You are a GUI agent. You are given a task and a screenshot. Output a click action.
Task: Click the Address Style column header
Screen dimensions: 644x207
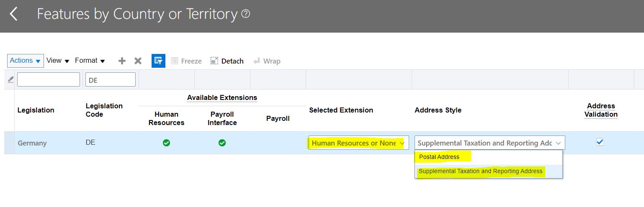coord(438,110)
